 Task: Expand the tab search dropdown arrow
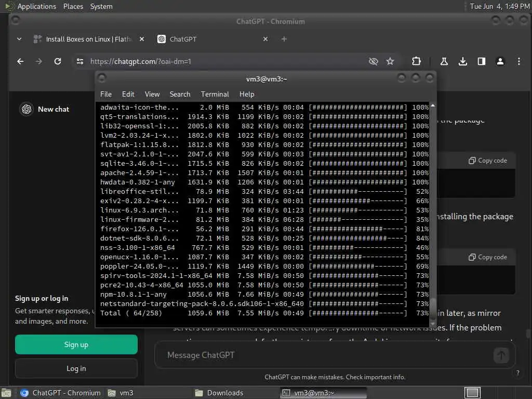tap(19, 39)
